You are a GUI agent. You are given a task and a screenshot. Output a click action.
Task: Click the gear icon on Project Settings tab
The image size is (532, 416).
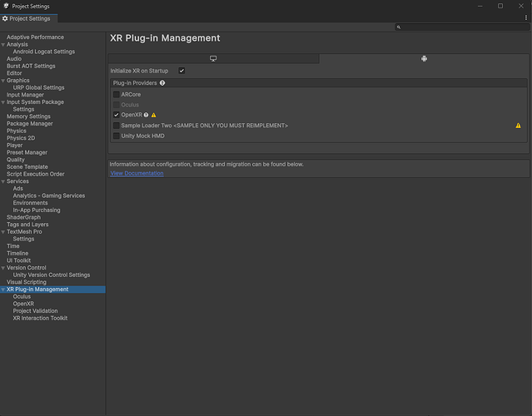[6, 18]
